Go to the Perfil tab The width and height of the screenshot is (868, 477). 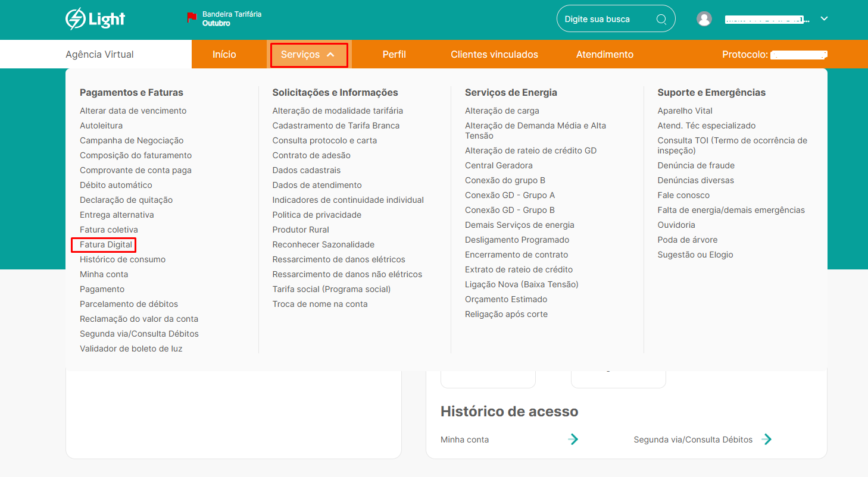pyautogui.click(x=394, y=55)
